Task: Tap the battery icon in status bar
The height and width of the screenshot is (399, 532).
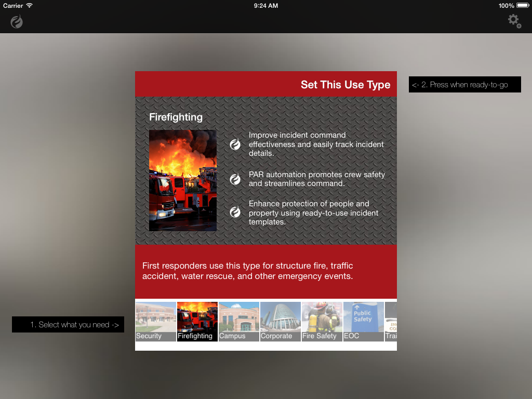Action: (522, 6)
